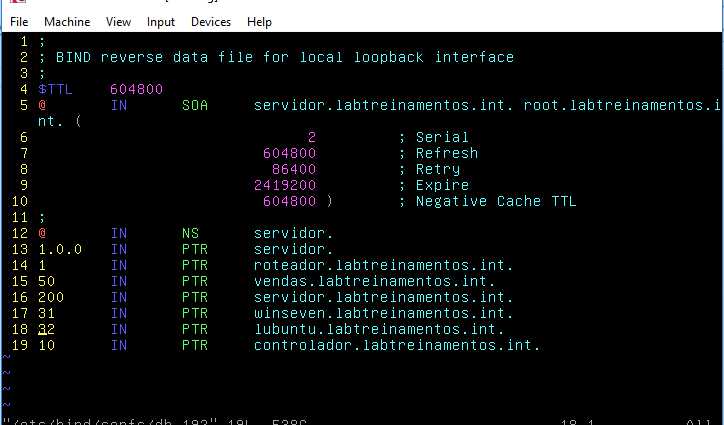This screenshot has height=425, width=724.
Task: Click controlador.labtreinamentos.int. hostname
Action: pyautogui.click(x=397, y=346)
